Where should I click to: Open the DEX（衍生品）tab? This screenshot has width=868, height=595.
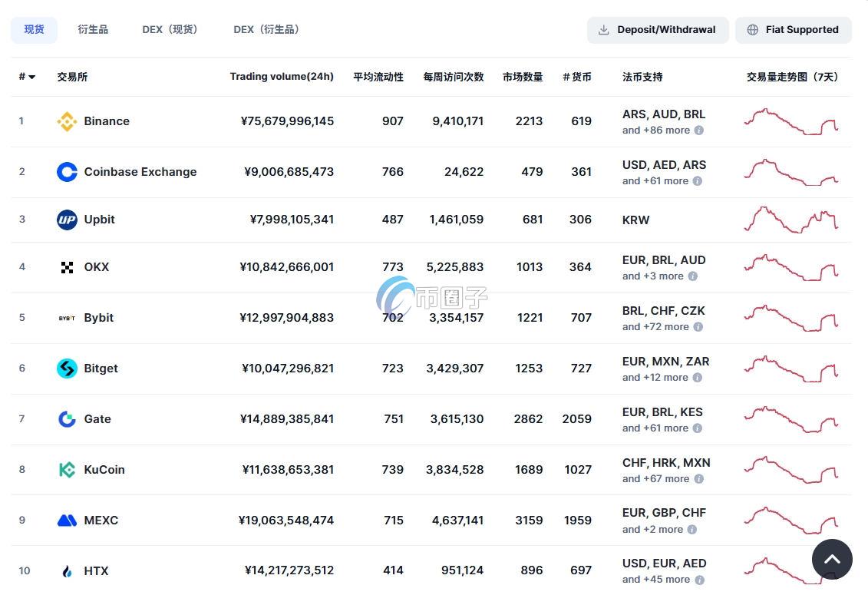pyautogui.click(x=266, y=29)
